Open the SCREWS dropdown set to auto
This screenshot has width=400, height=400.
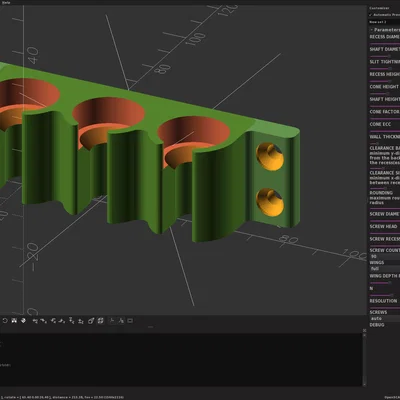click(385, 319)
